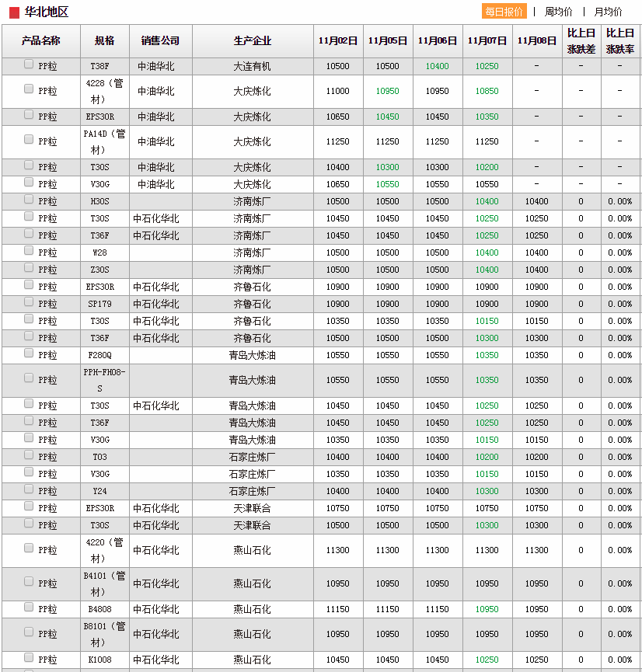Click the PPH-FH08-S specification cell
Viewport: 642px width, 672px height.
105,380
